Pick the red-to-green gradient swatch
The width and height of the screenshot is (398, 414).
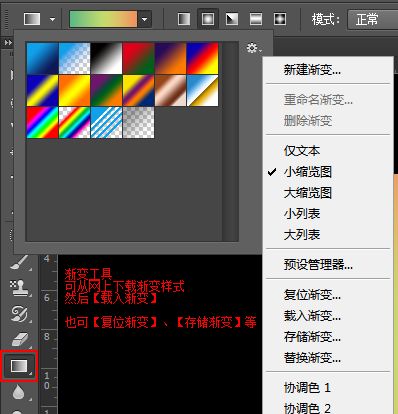pyautogui.click(x=138, y=58)
